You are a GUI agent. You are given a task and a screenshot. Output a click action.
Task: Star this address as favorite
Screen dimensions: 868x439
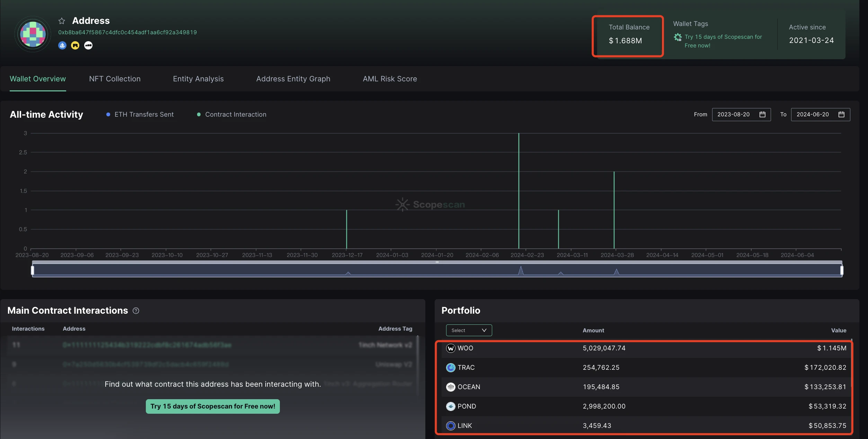click(x=62, y=21)
